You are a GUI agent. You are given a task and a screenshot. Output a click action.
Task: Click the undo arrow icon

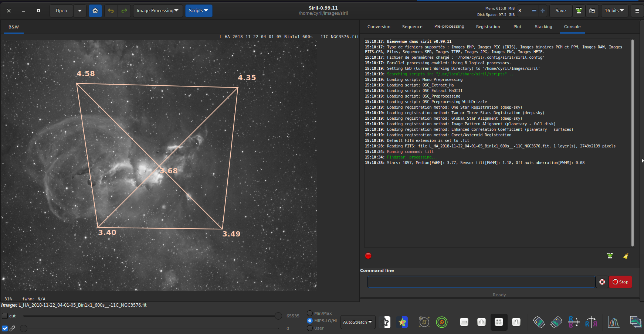point(111,11)
